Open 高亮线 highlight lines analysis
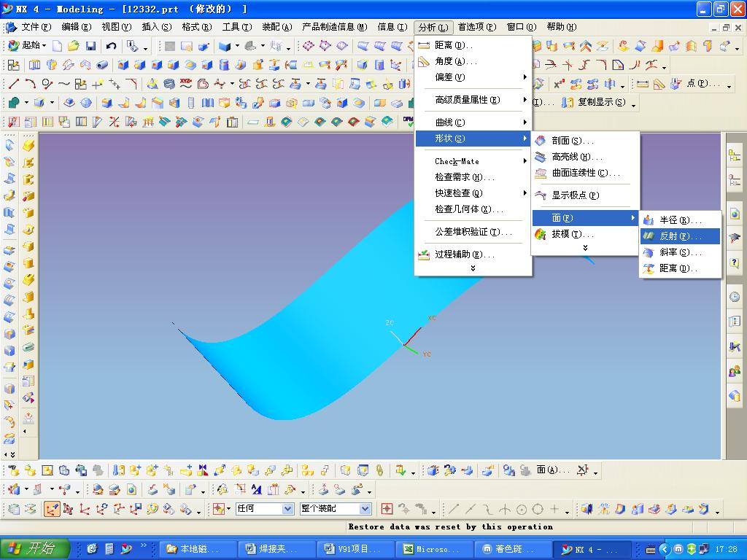Screen dimensions: 747x560 pos(585,157)
